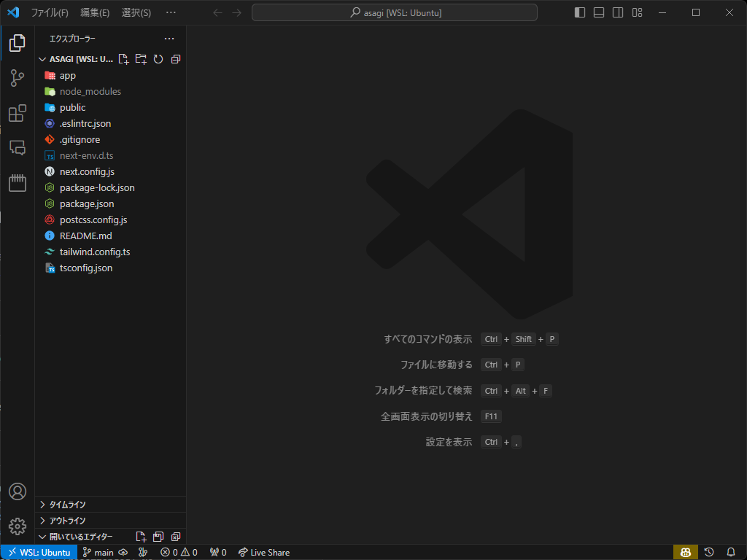Click the forwarded ports count
This screenshot has height=560, width=747.
[x=218, y=553]
